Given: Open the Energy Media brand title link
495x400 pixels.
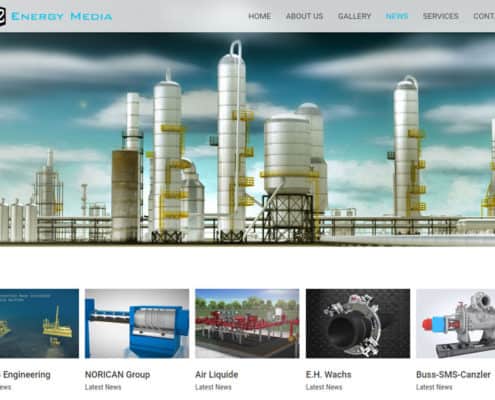Looking at the screenshot, I should [62, 16].
